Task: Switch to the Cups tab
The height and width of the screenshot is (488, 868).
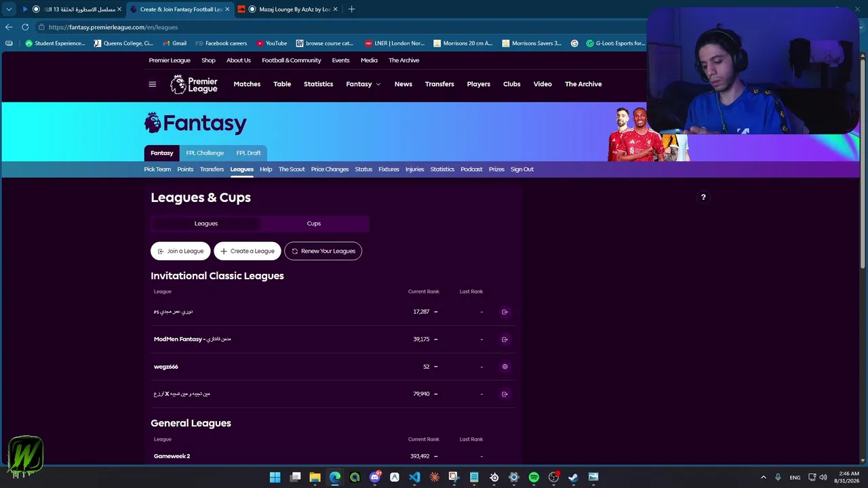Action: [314, 224]
